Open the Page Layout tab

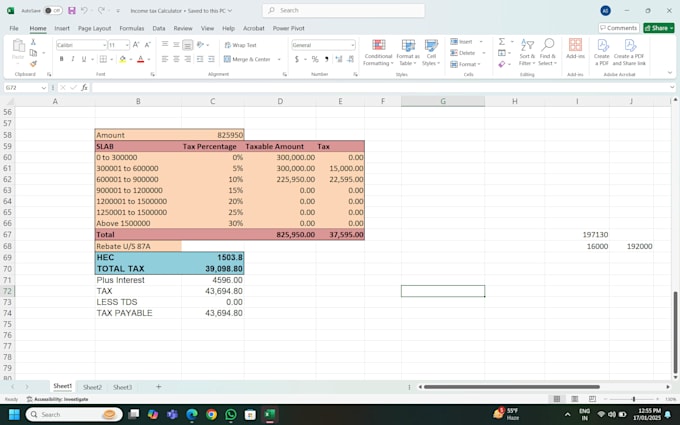click(x=95, y=28)
